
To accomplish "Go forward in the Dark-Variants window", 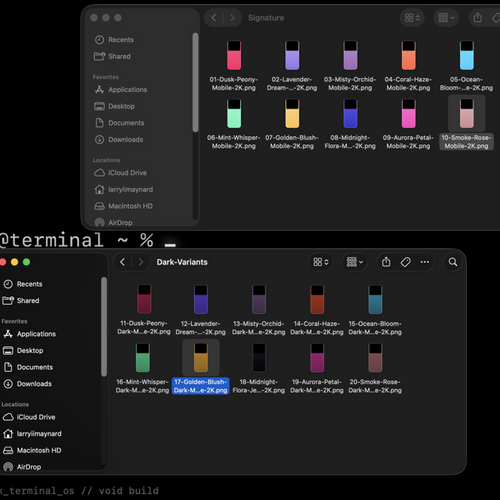I will click(141, 262).
